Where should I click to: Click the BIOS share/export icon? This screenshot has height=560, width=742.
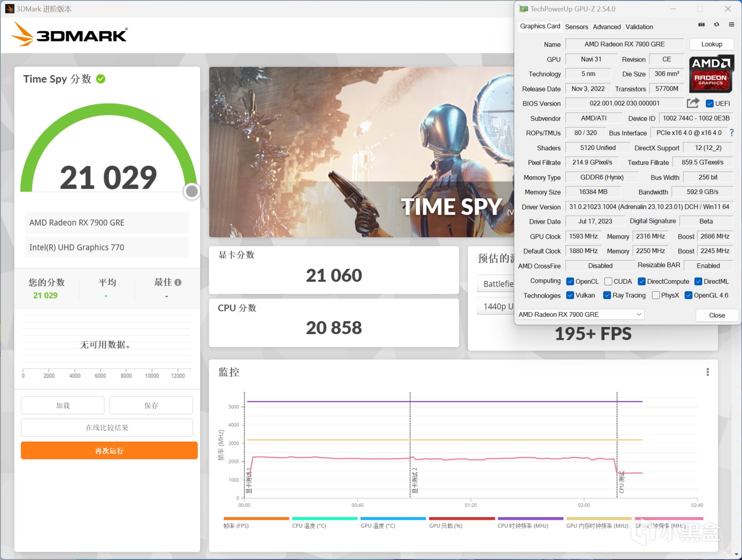693,103
